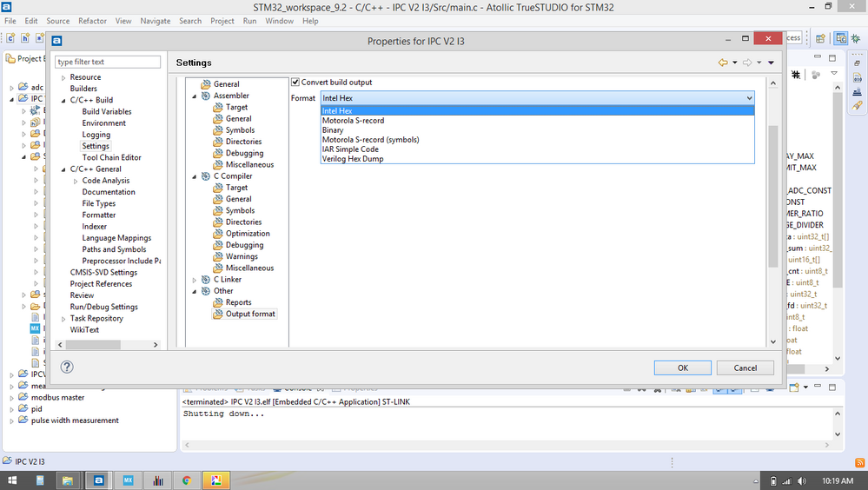Select C Compiler Warnings settings
The height and width of the screenshot is (490, 868).
pyautogui.click(x=242, y=256)
